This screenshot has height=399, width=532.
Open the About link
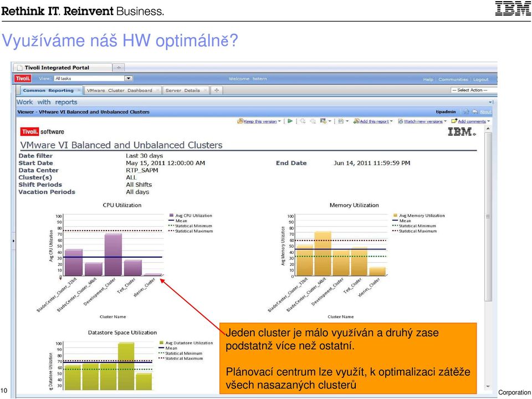(485, 111)
